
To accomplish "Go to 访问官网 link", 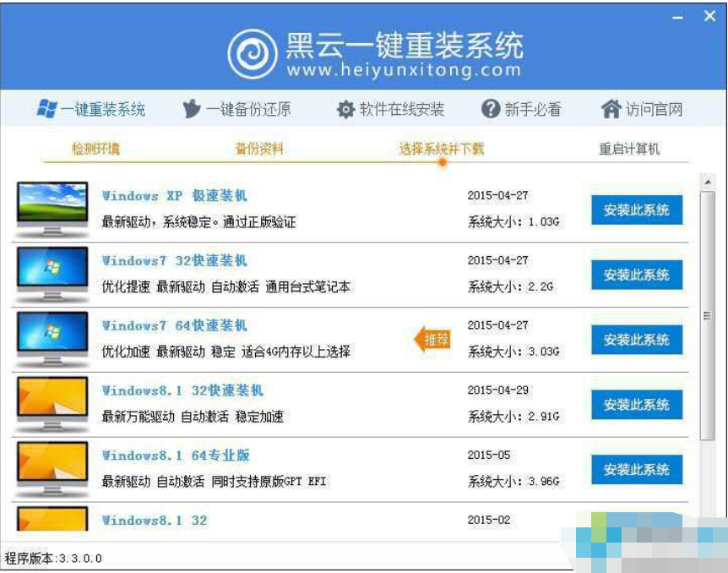I will coord(642,109).
